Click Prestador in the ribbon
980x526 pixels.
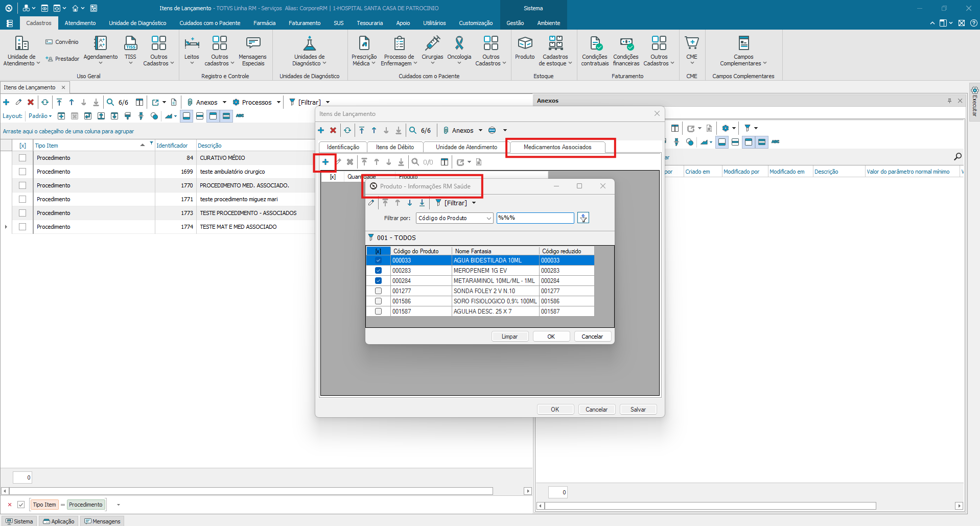tap(62, 59)
